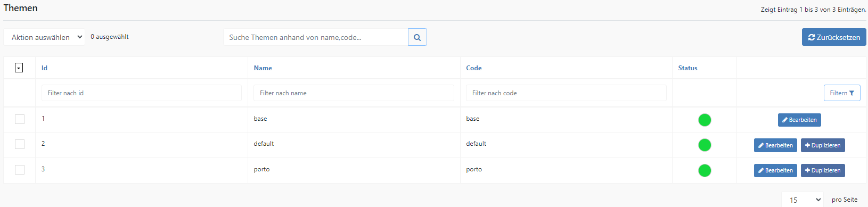The height and width of the screenshot is (207, 868).
Task: Duplicate the default theme
Action: [x=823, y=145]
